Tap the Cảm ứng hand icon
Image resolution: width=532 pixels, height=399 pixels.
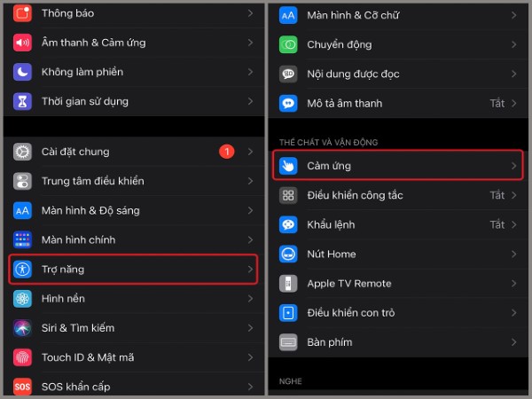point(288,166)
